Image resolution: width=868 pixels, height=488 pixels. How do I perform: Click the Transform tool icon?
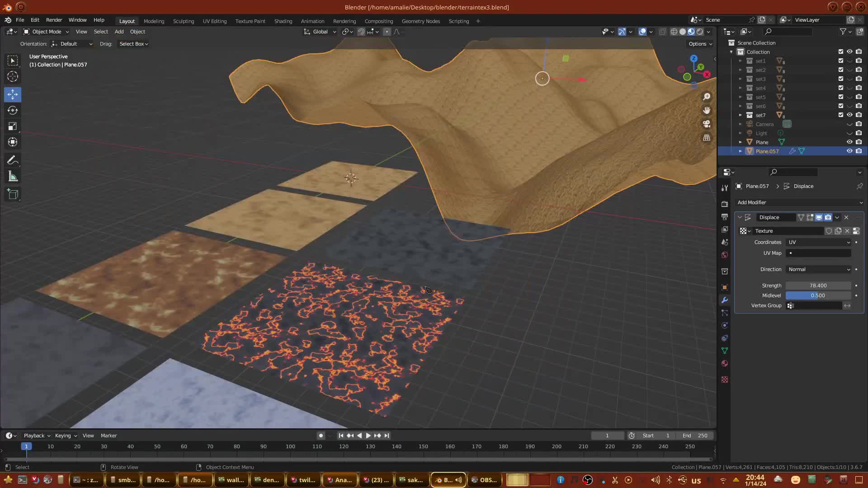click(13, 142)
